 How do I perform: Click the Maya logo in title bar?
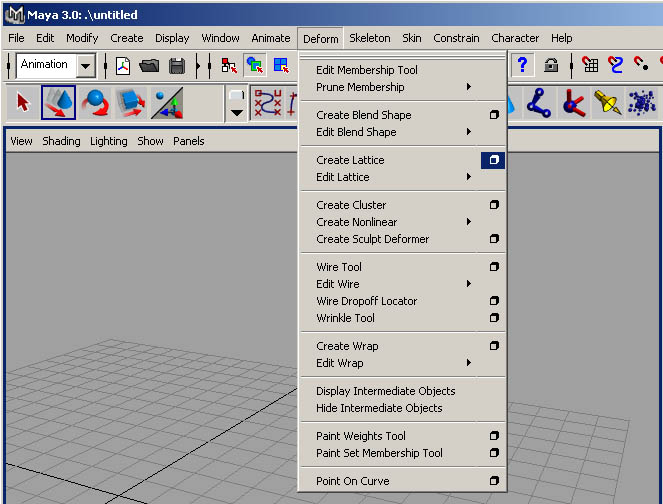(14, 15)
